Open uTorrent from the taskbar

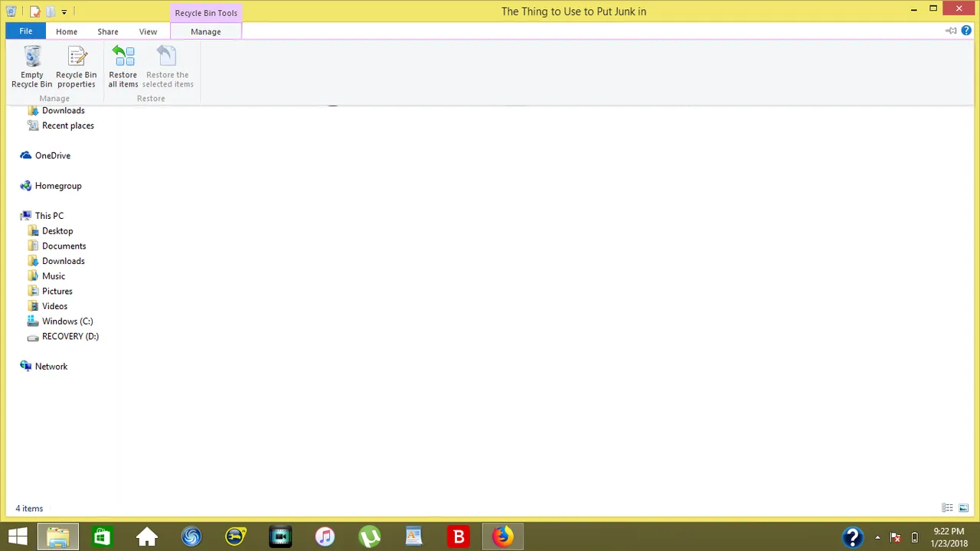click(x=370, y=537)
